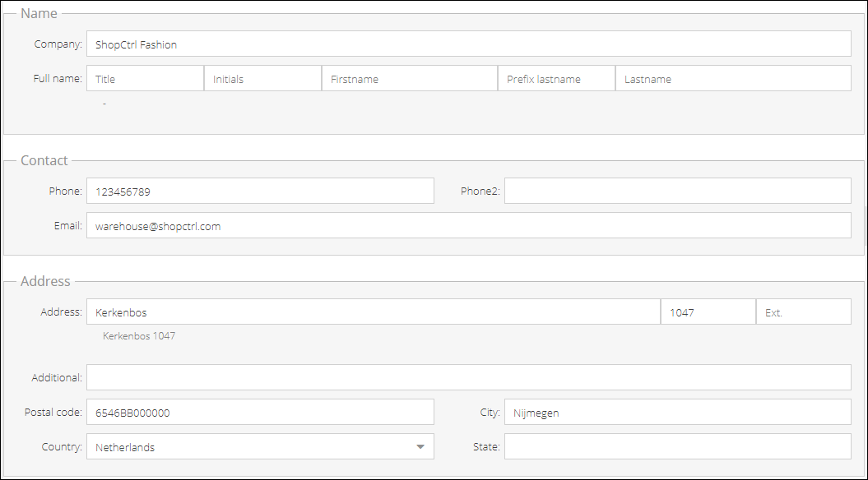Select the Firstname input box
Viewport: 868px width, 480px height.
(410, 78)
